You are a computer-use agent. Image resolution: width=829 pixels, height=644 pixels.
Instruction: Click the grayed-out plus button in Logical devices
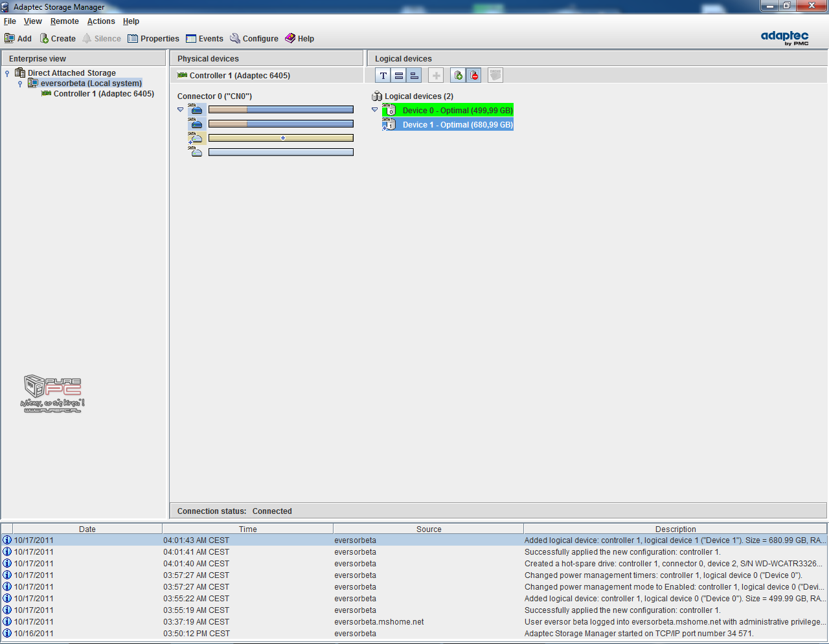click(x=437, y=76)
